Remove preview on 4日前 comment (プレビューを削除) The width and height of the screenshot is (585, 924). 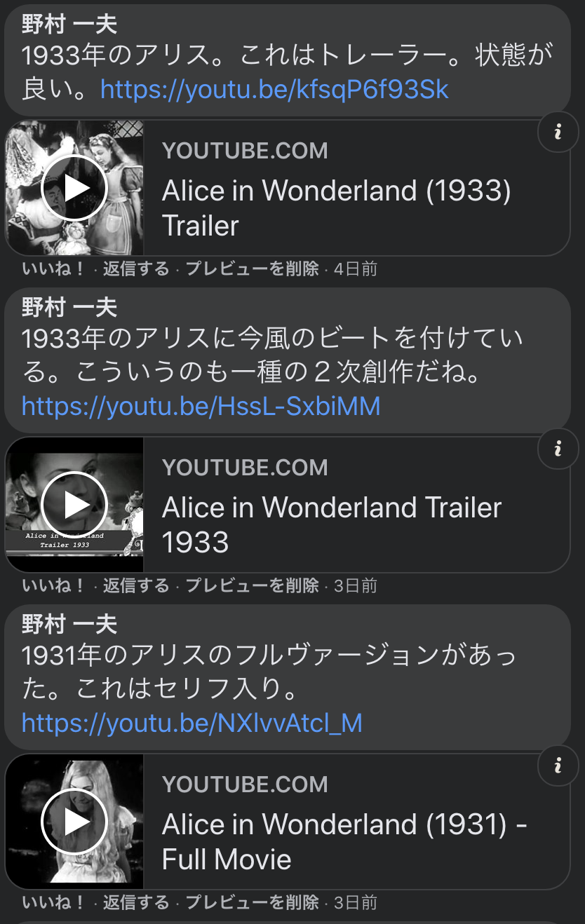pos(253,269)
